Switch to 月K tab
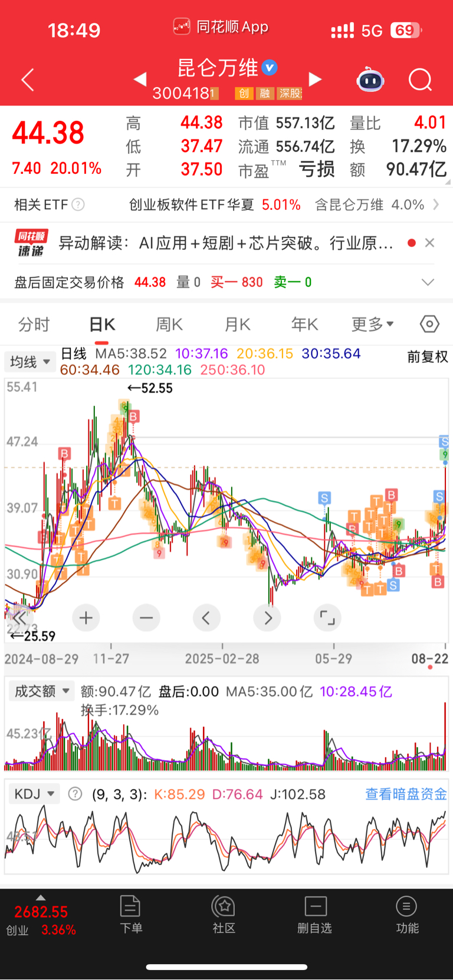The height and width of the screenshot is (980, 453). coord(238,324)
